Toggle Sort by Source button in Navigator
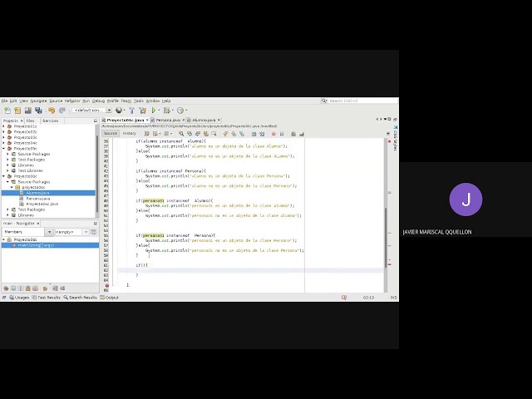This screenshot has width=532, height=399. 62,288
